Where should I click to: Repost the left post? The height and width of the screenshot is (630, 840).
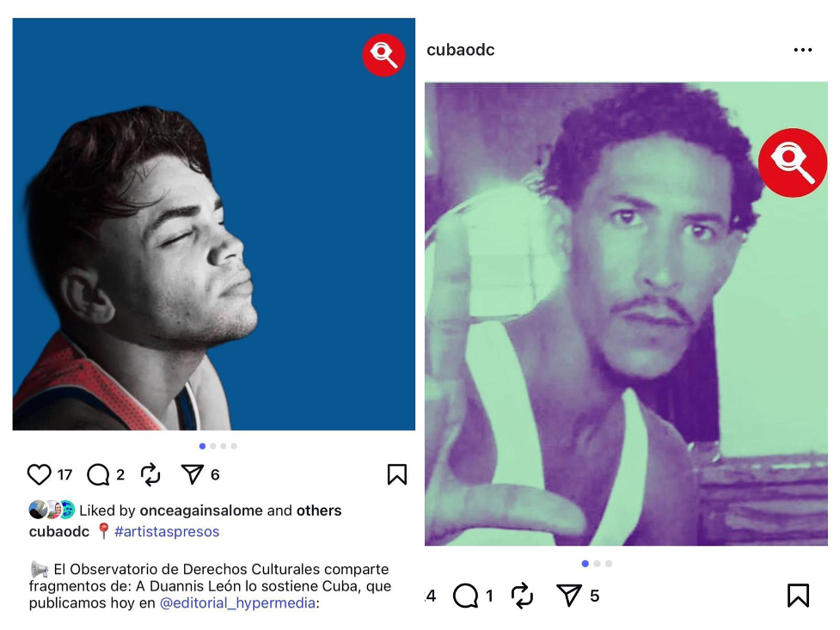[x=150, y=474]
